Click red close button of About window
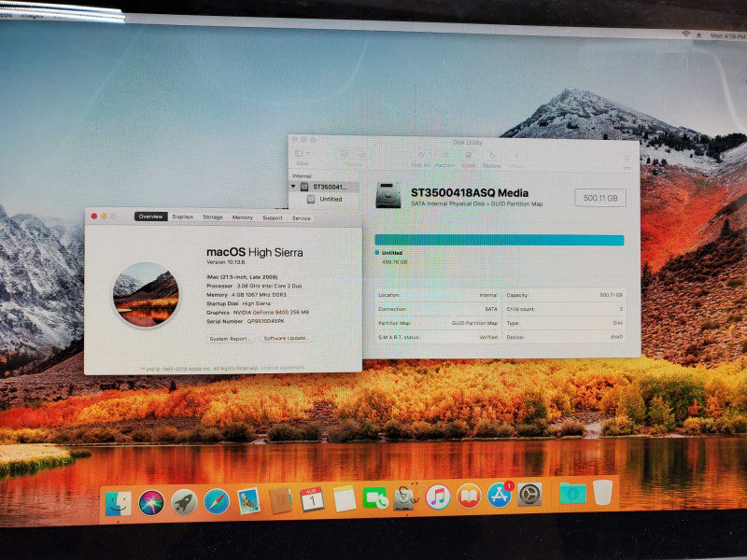The height and width of the screenshot is (560, 747). 94,217
